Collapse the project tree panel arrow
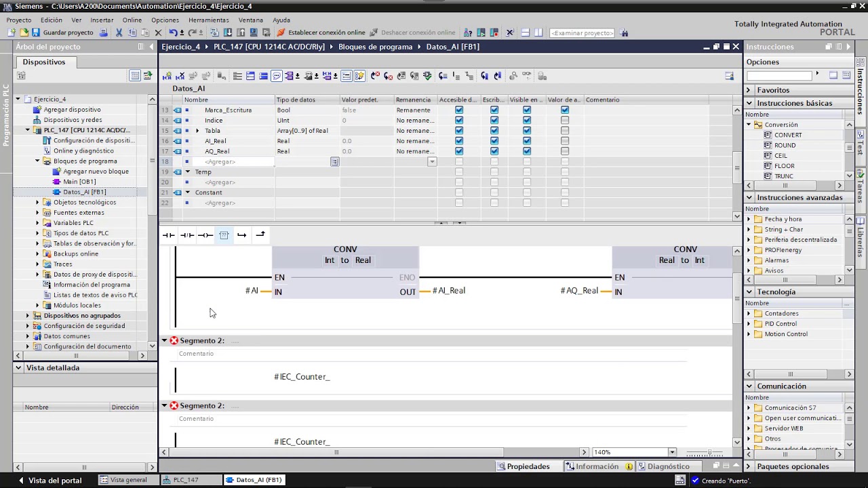This screenshot has height=488, width=868. pyautogui.click(x=151, y=47)
